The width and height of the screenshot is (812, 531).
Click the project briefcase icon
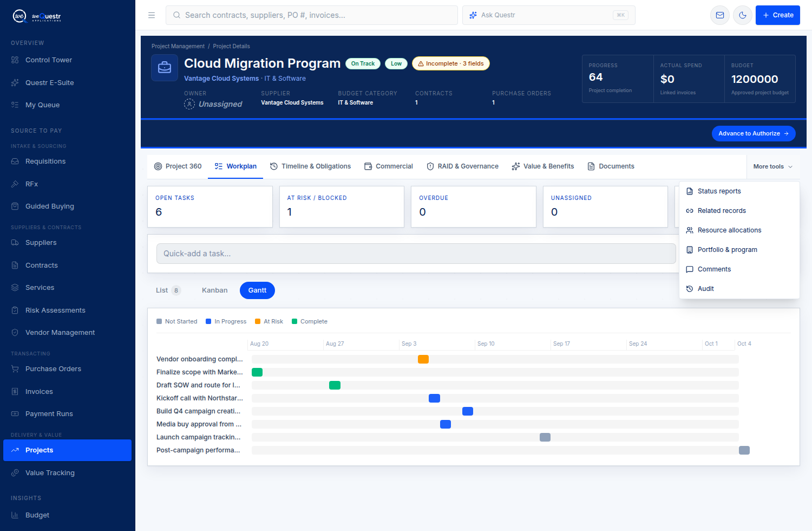click(x=165, y=68)
